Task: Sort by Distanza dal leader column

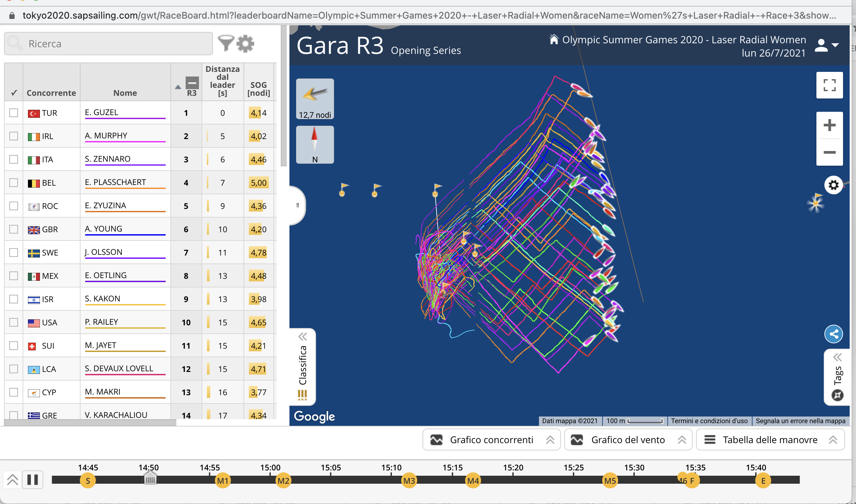Action: tap(223, 81)
